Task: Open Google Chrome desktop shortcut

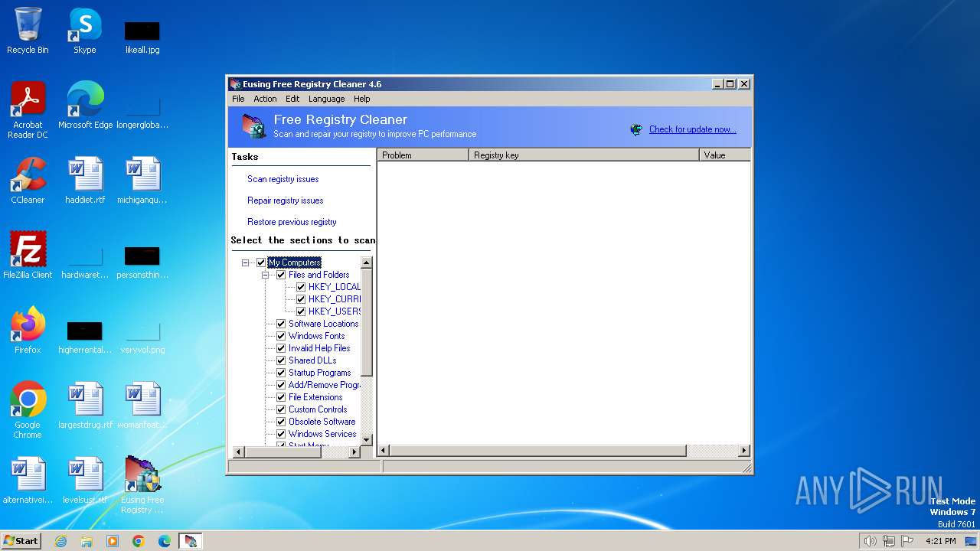Action: [x=28, y=409]
